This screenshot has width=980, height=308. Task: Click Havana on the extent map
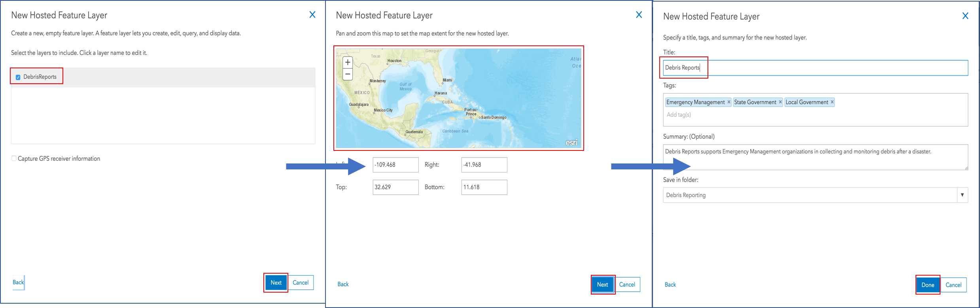click(x=441, y=94)
